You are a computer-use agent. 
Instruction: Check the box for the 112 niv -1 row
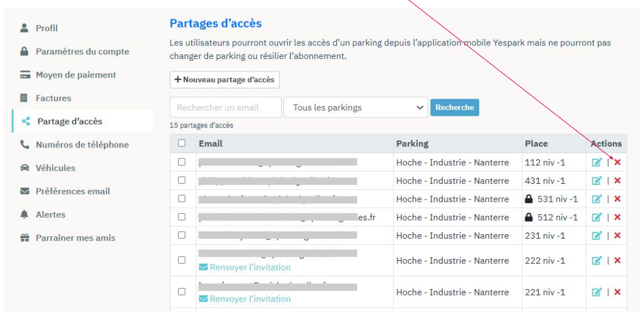181,162
